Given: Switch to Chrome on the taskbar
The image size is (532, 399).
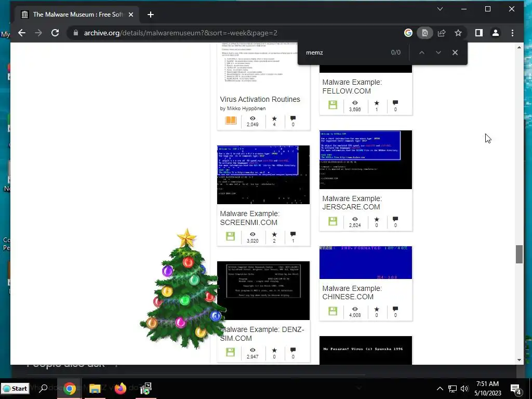Looking at the screenshot, I should click(x=69, y=389).
